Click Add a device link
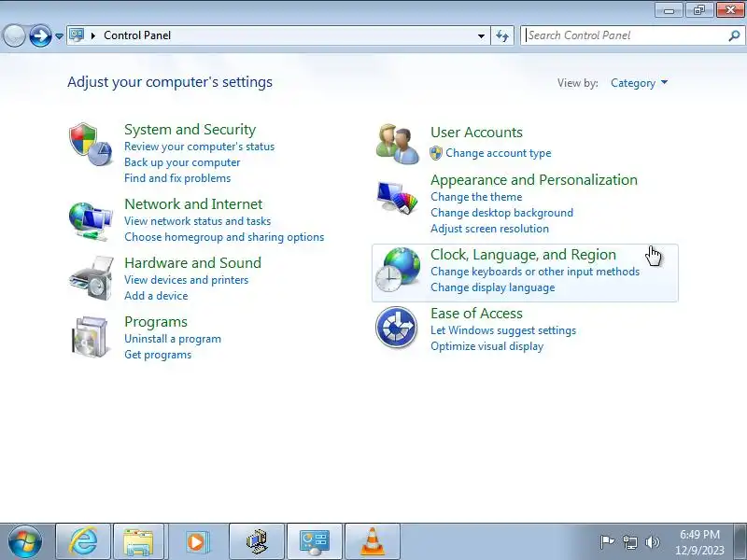 (x=156, y=296)
